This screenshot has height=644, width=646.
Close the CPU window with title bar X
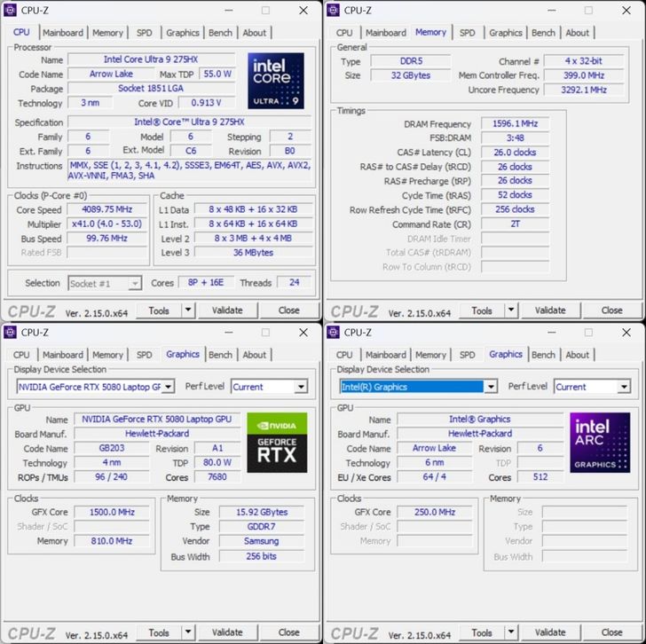coord(303,11)
